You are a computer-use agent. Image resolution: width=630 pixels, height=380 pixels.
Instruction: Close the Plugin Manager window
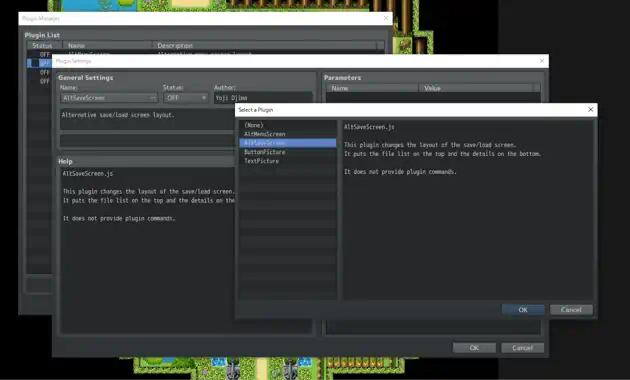pyautogui.click(x=386, y=18)
